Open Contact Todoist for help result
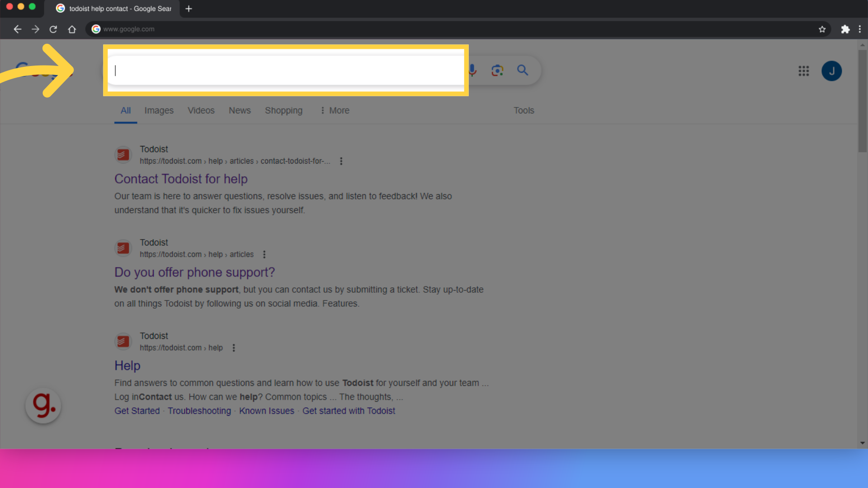 (181, 179)
